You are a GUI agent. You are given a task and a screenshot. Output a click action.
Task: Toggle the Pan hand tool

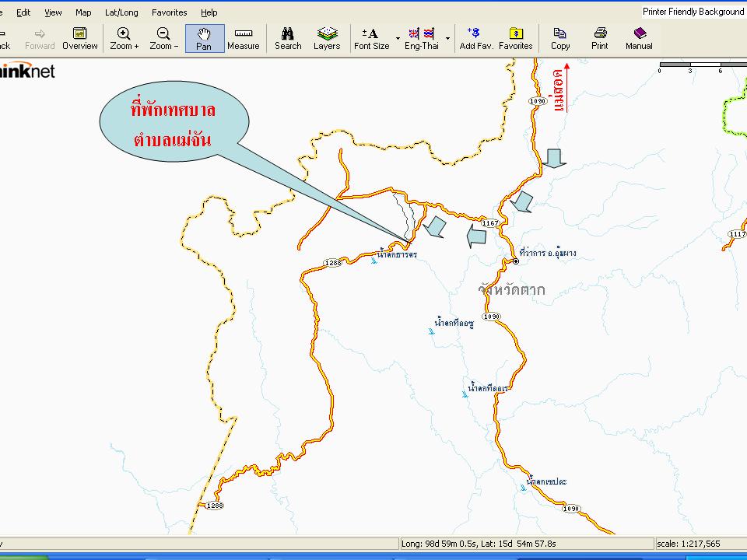(204, 38)
